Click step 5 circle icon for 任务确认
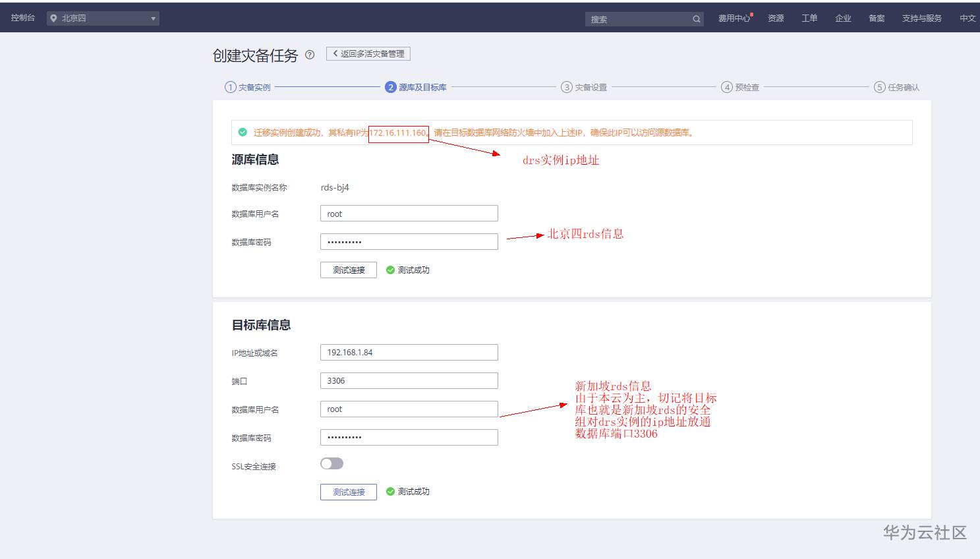The width and height of the screenshot is (980, 559). point(879,87)
